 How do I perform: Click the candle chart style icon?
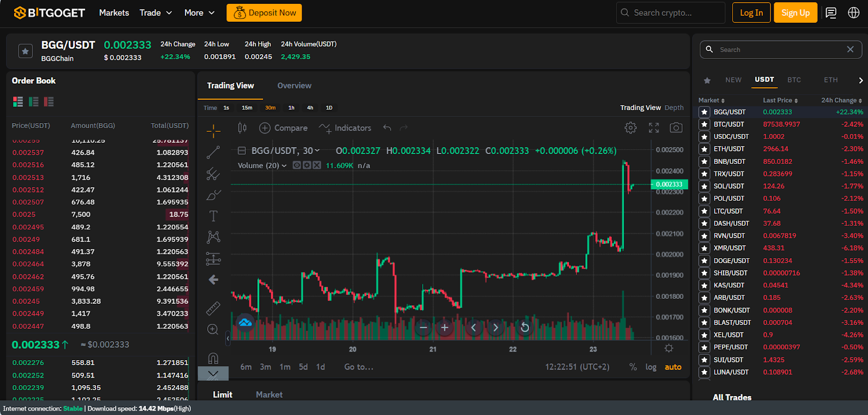[242, 128]
